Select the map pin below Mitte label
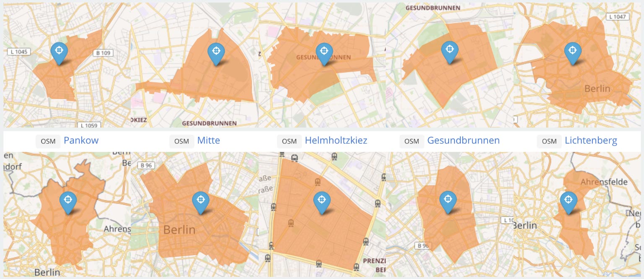The height and width of the screenshot is (279, 644). [201, 201]
